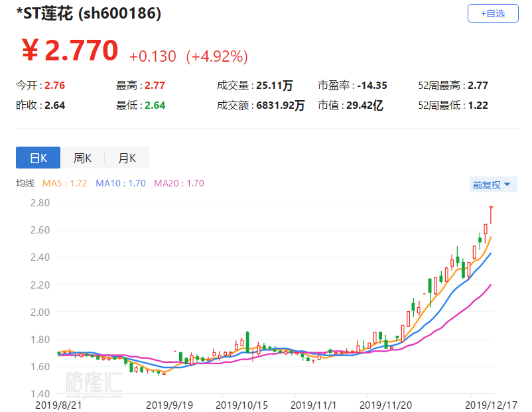Screen dimensions: 532x412
Task: Switch to the 周K weekly chart tab
Action: [82, 158]
